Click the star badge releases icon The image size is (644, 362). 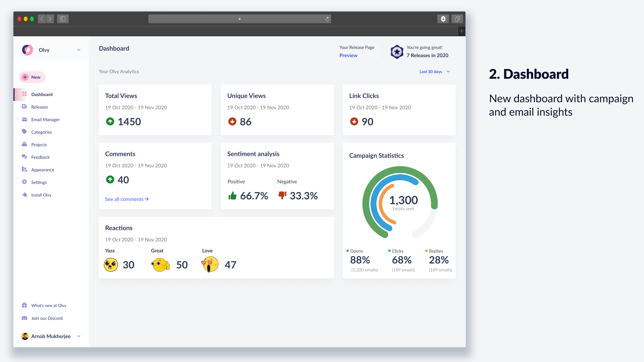pyautogui.click(x=397, y=52)
